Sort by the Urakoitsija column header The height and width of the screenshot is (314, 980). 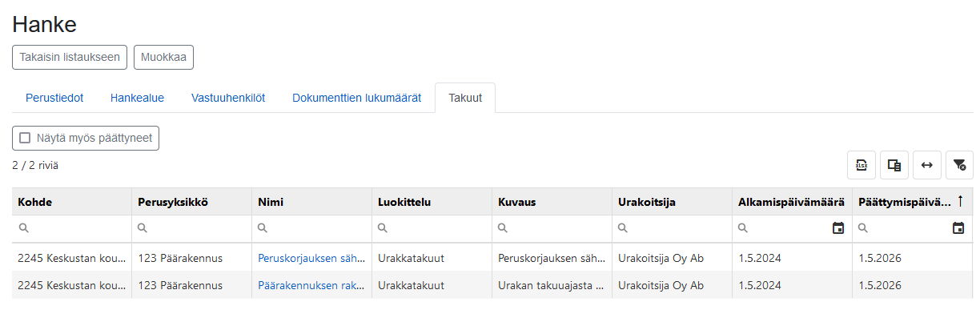[x=673, y=202]
